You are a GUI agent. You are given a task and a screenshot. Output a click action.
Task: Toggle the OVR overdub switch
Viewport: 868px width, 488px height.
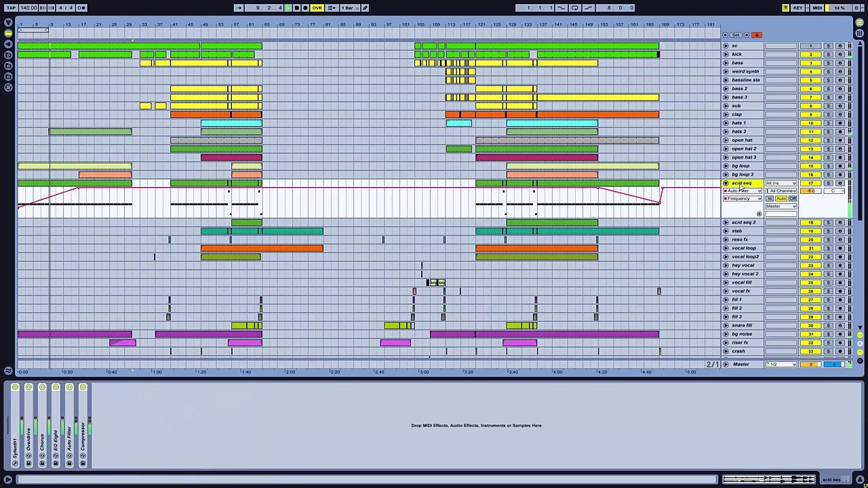(317, 7)
